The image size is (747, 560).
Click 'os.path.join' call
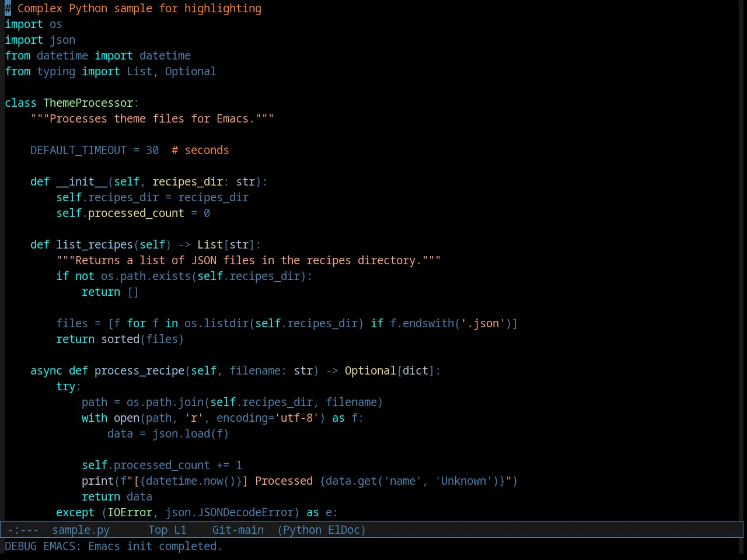coord(165,402)
